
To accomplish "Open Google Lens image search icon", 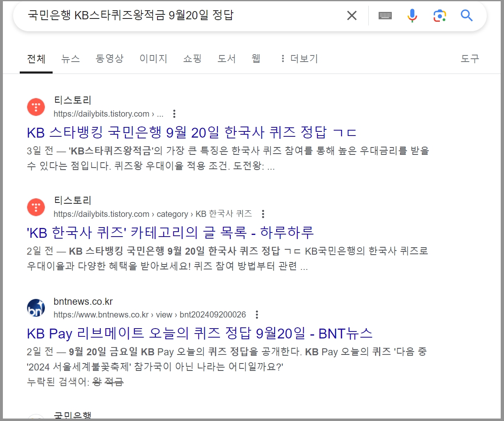I will [439, 16].
